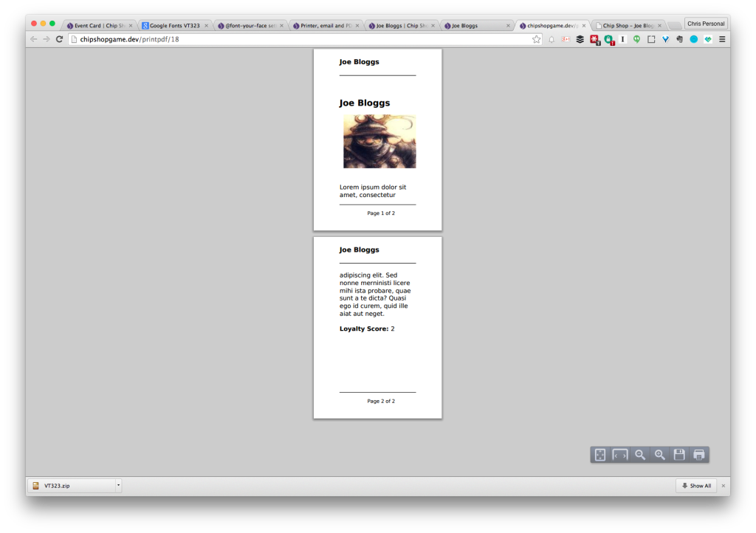Close the chipshopgame.dev tab
The height and width of the screenshot is (533, 756).
[x=584, y=26]
